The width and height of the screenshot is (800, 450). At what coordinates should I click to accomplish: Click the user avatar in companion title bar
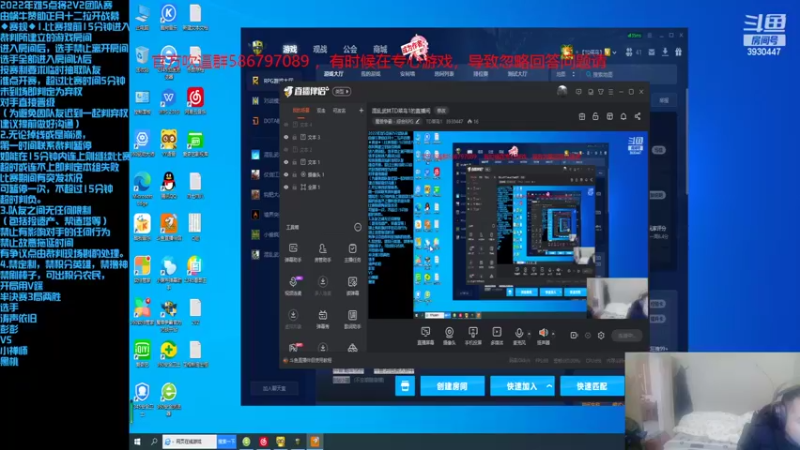click(x=562, y=91)
